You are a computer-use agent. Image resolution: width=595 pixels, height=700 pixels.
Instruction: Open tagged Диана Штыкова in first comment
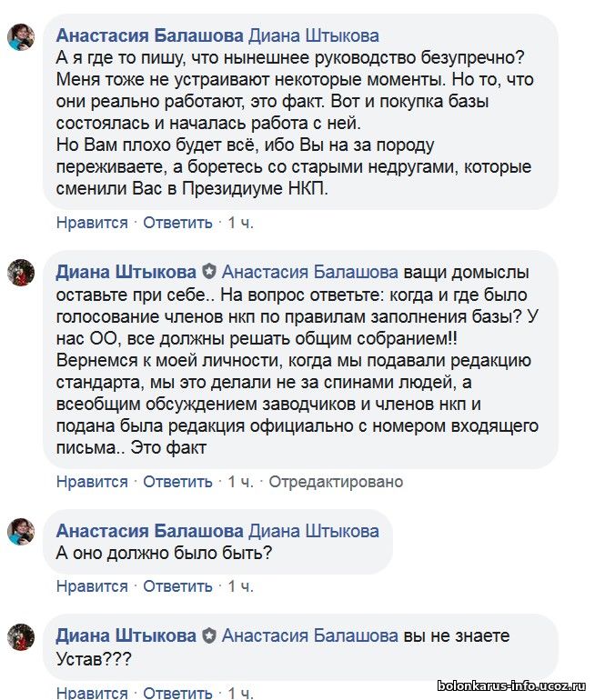314,35
